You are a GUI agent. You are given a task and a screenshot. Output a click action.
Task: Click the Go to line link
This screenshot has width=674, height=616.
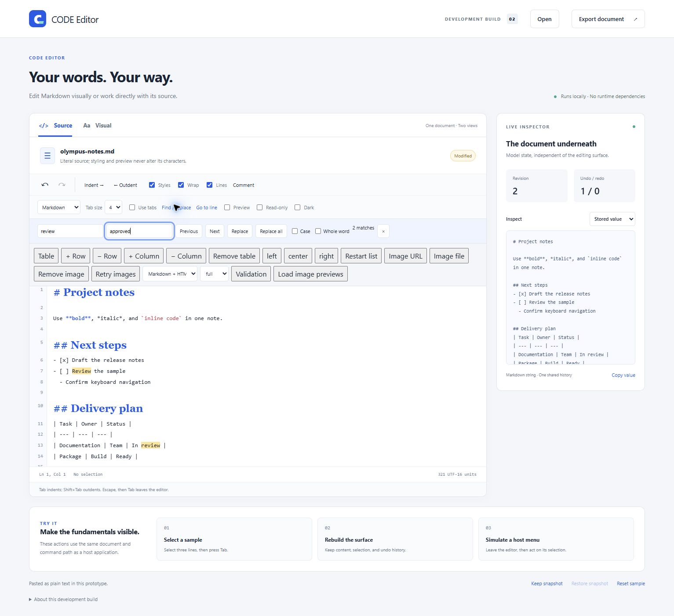click(207, 208)
